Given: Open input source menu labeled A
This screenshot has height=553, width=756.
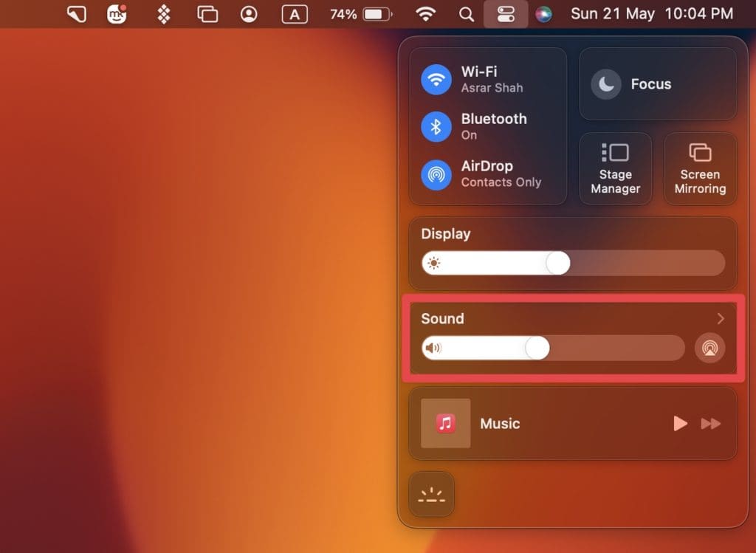Looking at the screenshot, I should [x=295, y=14].
